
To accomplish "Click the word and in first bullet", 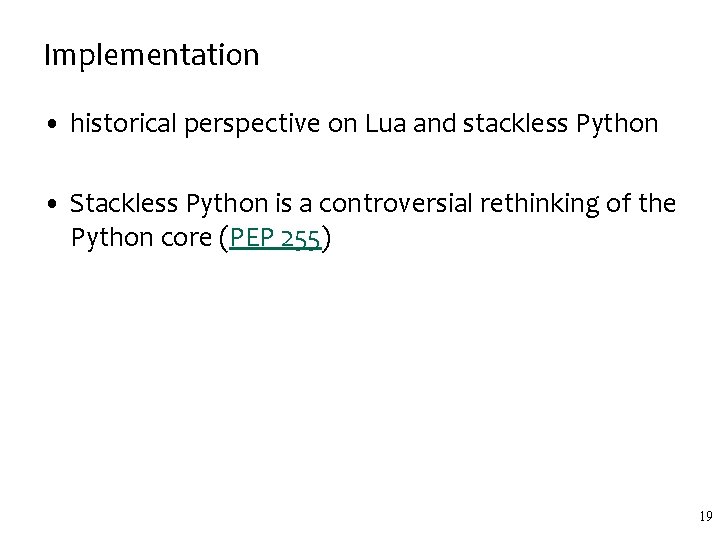I will [x=434, y=124].
